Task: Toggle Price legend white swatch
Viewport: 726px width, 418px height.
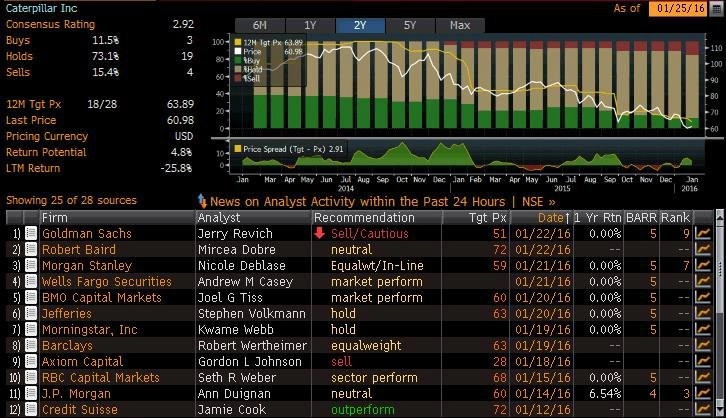Action: click(238, 51)
